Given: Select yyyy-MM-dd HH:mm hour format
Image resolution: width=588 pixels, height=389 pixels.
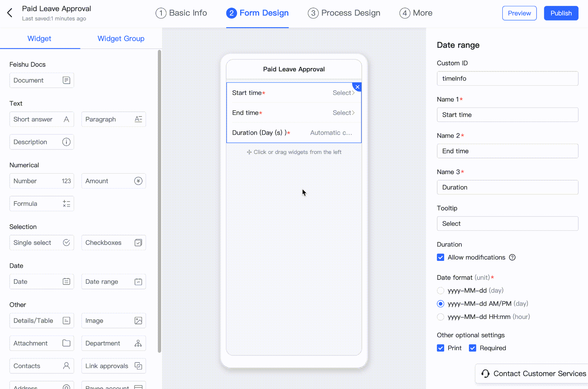Looking at the screenshot, I should click(441, 317).
